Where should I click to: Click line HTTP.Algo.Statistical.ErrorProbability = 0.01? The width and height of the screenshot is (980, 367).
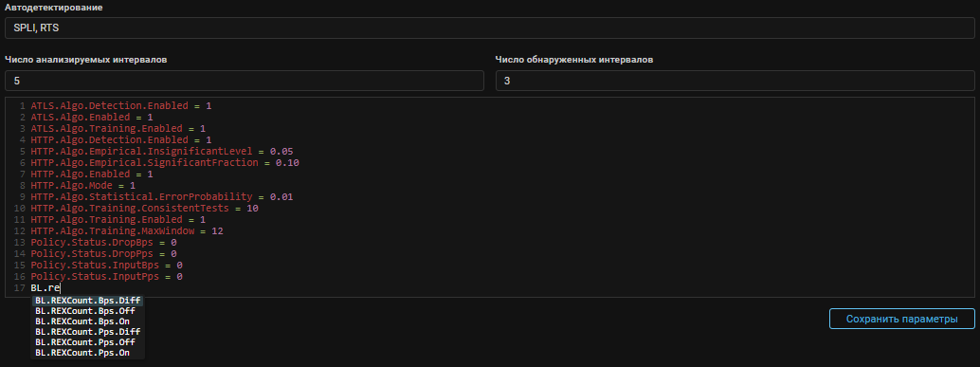click(x=162, y=196)
